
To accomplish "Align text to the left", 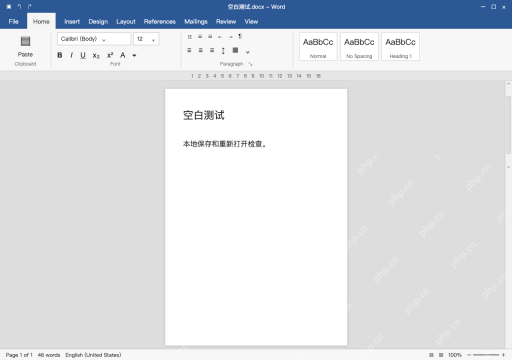I will tap(189, 50).
